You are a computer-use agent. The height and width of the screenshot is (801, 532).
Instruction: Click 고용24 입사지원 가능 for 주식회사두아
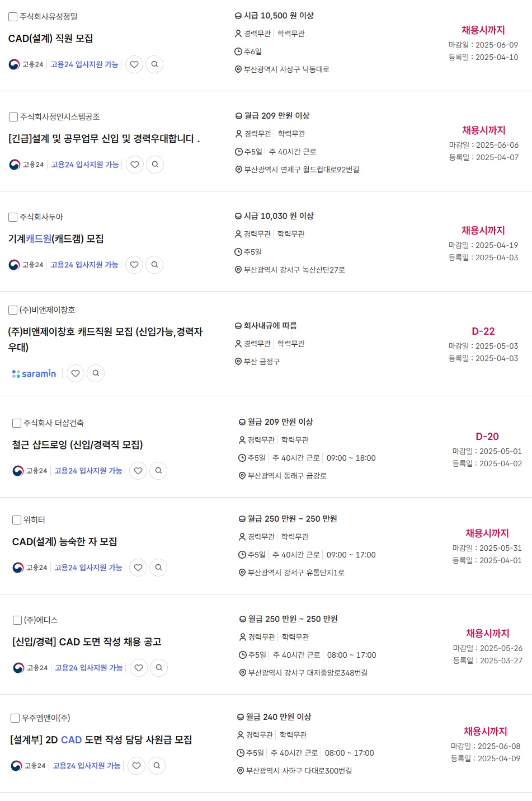coord(84,265)
